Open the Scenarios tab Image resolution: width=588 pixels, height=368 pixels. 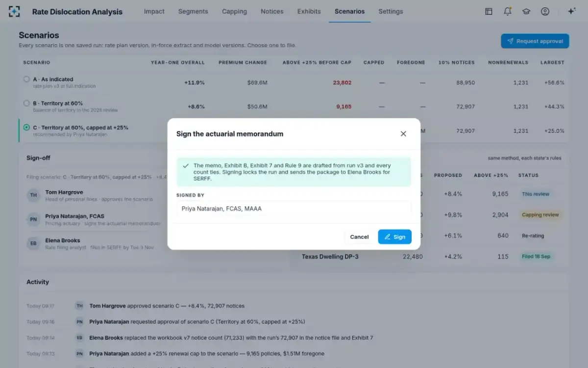click(349, 11)
